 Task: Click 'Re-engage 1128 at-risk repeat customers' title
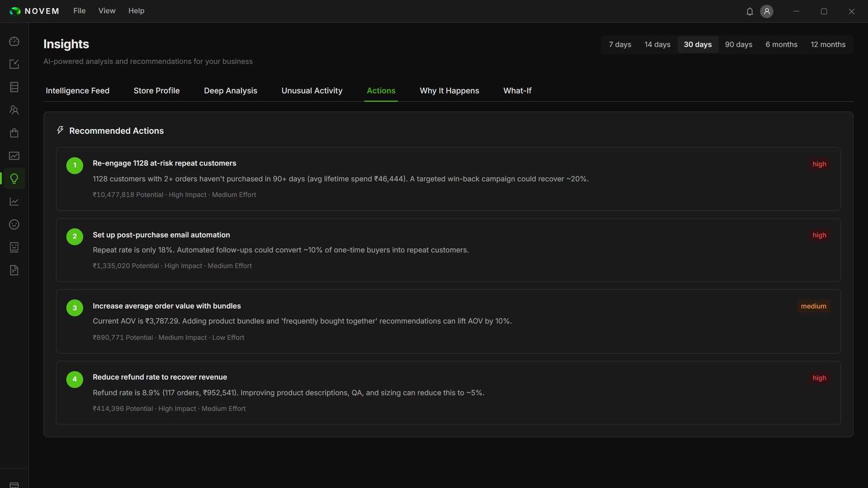coord(164,163)
